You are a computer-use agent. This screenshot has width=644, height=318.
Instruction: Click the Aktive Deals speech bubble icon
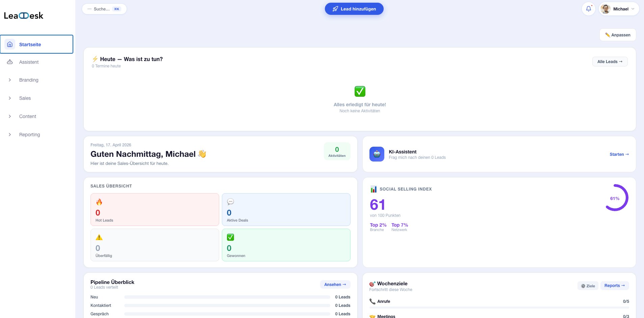230,202
